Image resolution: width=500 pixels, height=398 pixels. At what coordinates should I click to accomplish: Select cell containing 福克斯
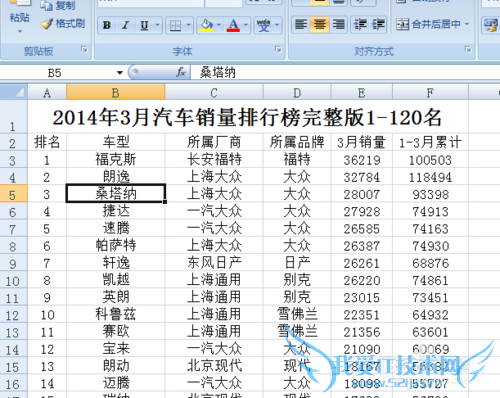pyautogui.click(x=116, y=160)
